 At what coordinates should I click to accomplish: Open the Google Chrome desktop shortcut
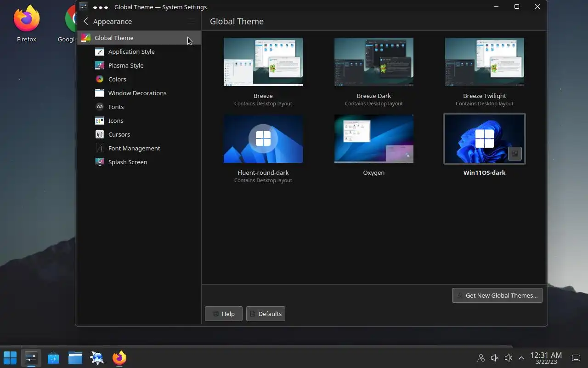[68, 24]
